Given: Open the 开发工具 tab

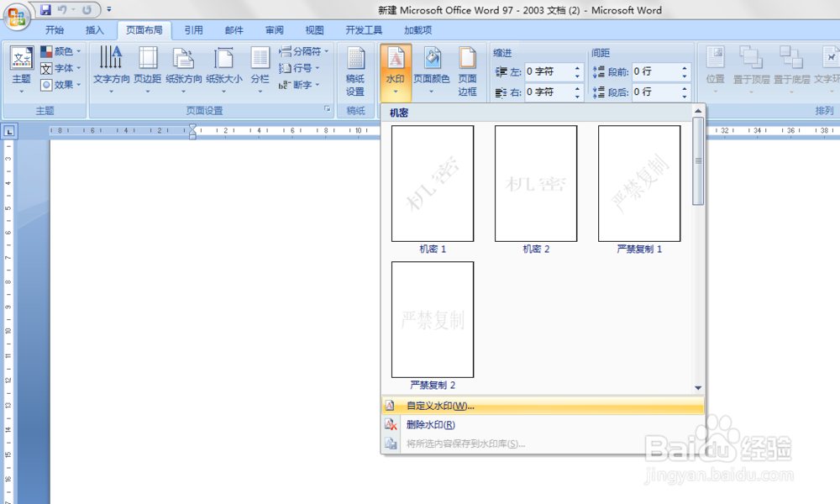Looking at the screenshot, I should tap(364, 30).
